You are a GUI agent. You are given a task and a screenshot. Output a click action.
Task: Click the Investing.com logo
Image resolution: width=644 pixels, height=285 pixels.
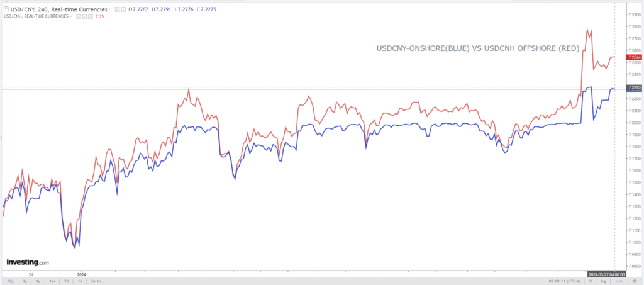pyautogui.click(x=27, y=262)
